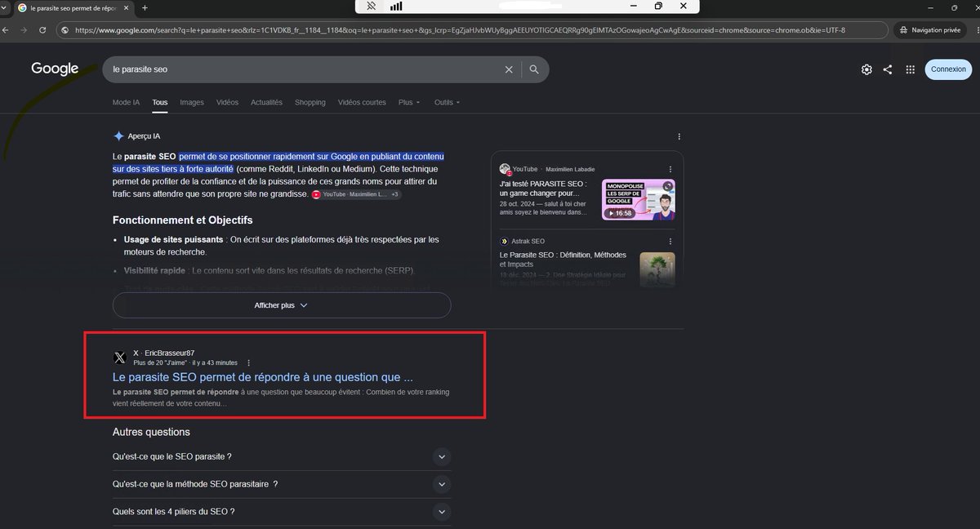Image resolution: width=980 pixels, height=529 pixels.
Task: Expand AI overview with Afficher plus
Action: point(282,305)
